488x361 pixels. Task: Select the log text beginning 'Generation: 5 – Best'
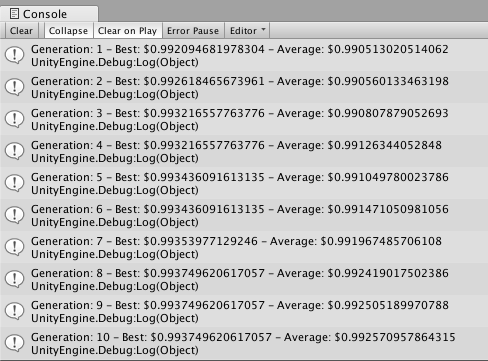240,177
